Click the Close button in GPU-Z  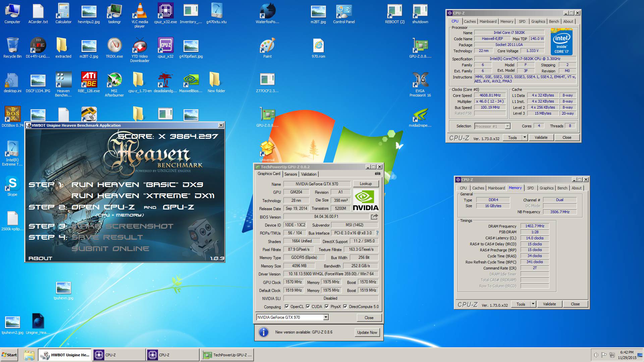click(x=369, y=317)
